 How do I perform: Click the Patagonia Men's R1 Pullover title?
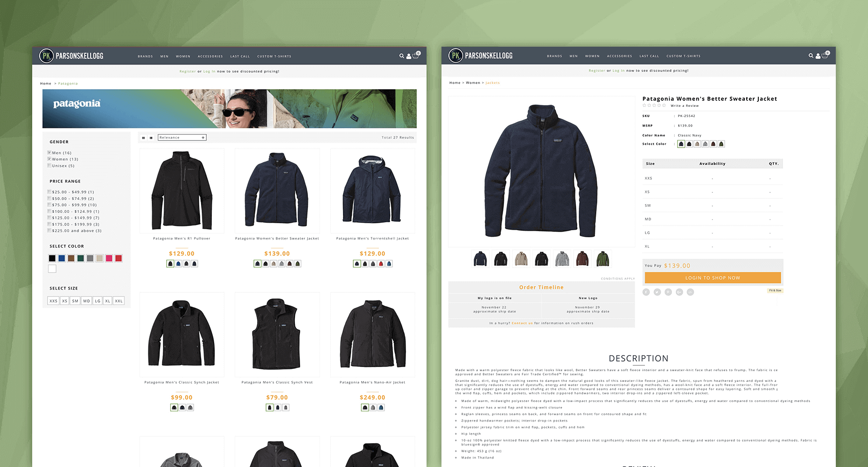click(182, 239)
